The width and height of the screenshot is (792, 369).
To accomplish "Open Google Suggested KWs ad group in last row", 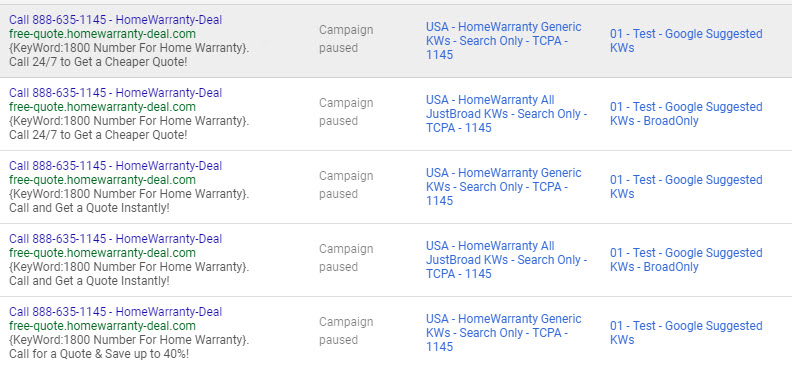I will (x=686, y=333).
